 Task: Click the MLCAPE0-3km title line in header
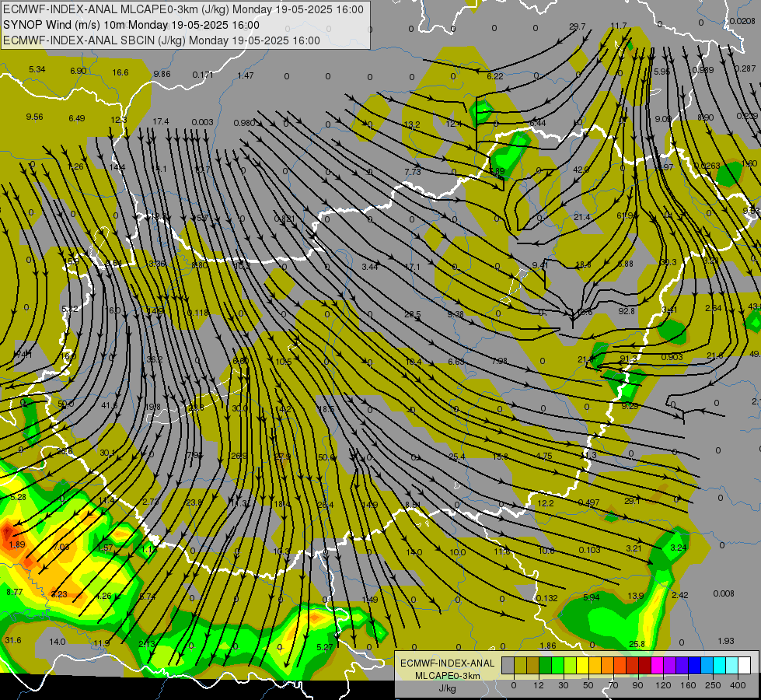[x=183, y=9]
